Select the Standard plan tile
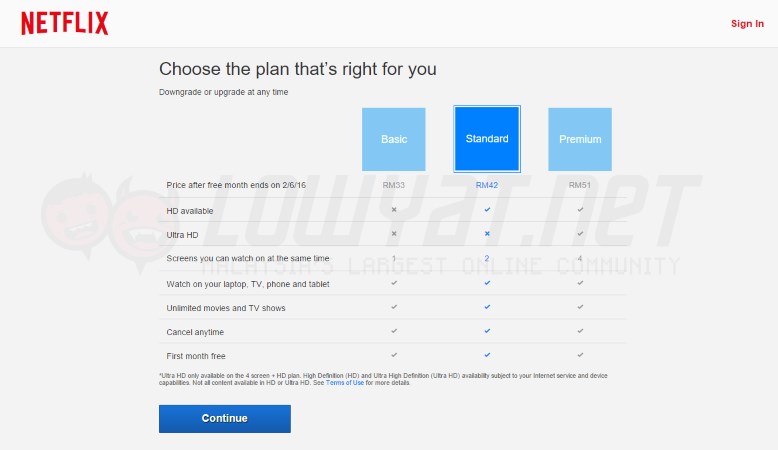 (487, 139)
